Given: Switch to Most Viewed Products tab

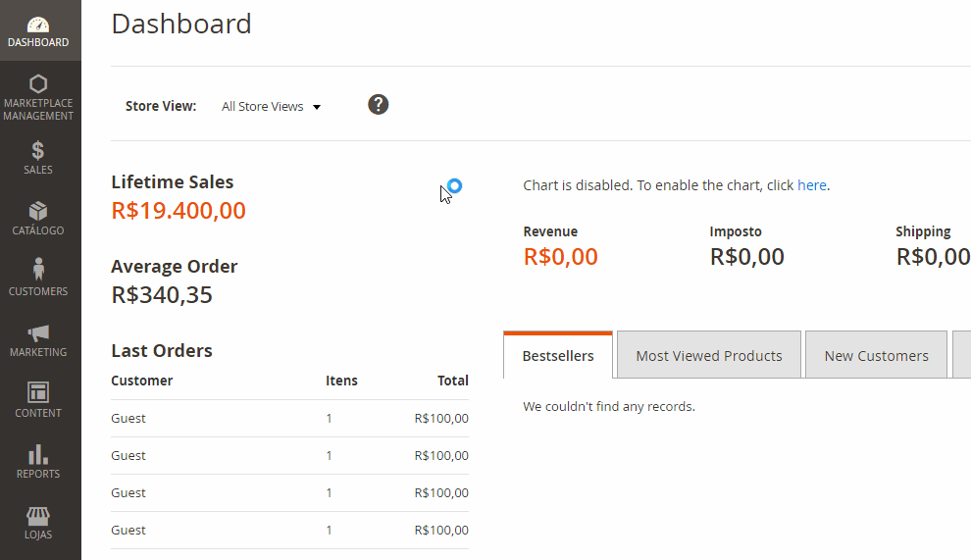Looking at the screenshot, I should pyautogui.click(x=709, y=356).
